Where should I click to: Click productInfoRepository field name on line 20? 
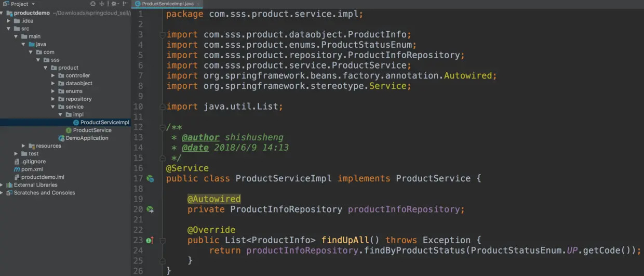pos(404,209)
